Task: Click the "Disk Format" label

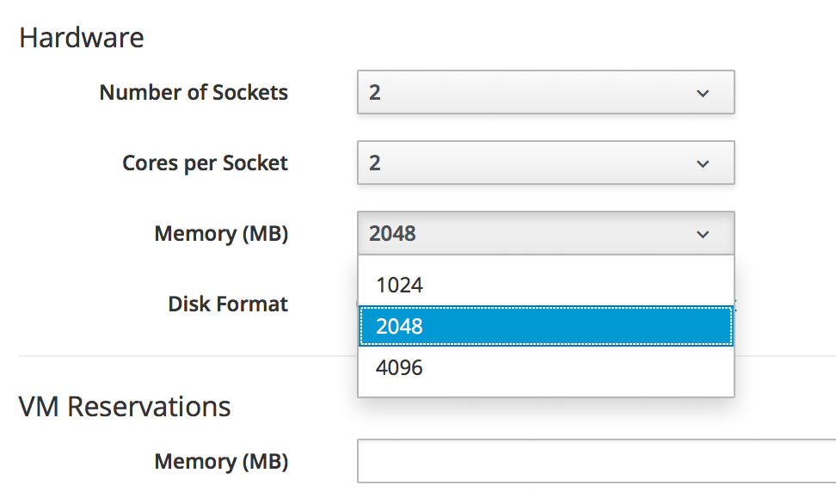Action: pyautogui.click(x=228, y=304)
